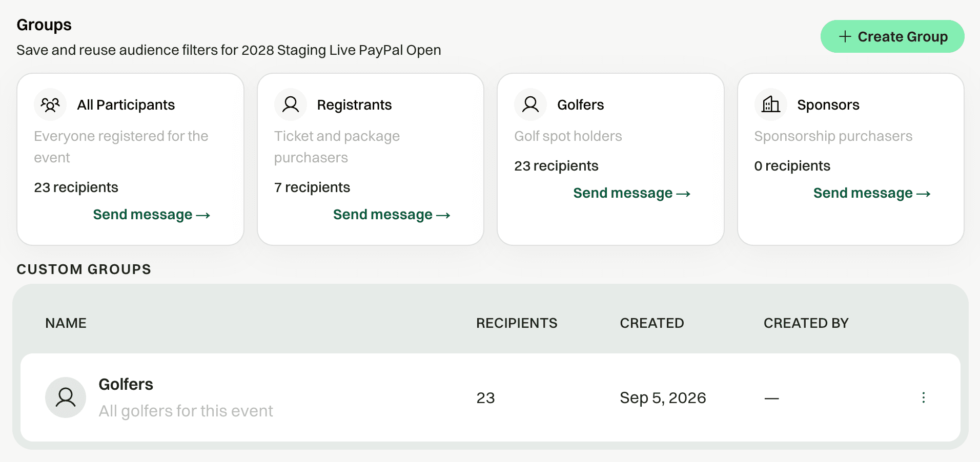Viewport: 980px width, 462px height.
Task: Click the NAME column header
Action: pos(66,323)
